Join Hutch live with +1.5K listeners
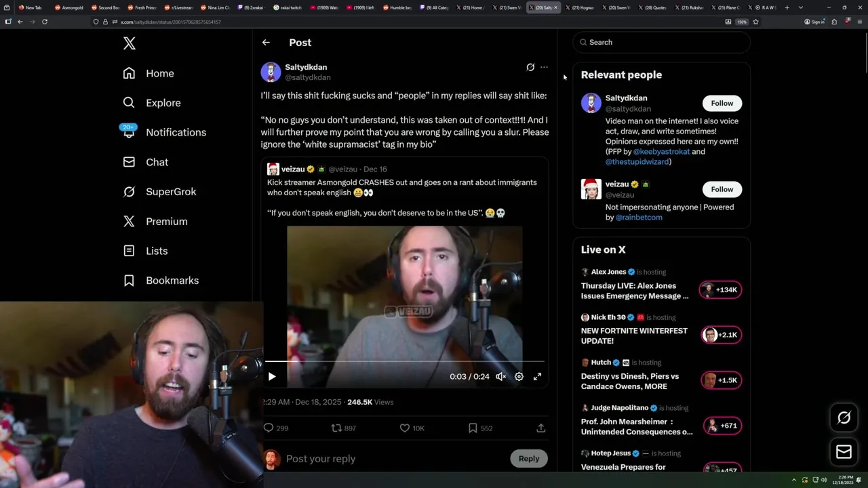Viewport: 868px width, 488px height. click(x=721, y=380)
